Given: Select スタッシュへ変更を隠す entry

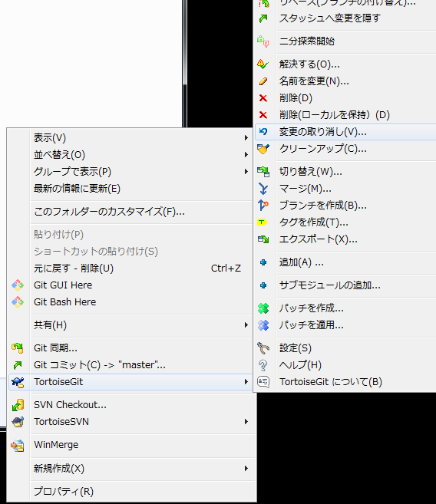Looking at the screenshot, I should 345,18.
